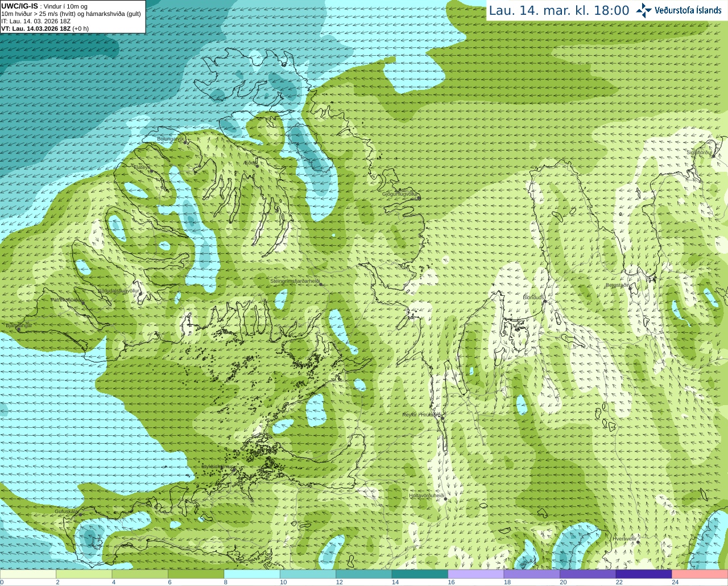728x586 pixels.
Task: Click the VT valid time line
Action: pos(45,28)
